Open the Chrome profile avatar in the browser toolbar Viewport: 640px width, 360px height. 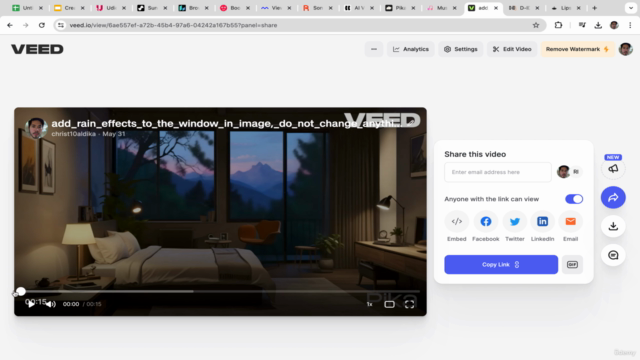(614, 25)
